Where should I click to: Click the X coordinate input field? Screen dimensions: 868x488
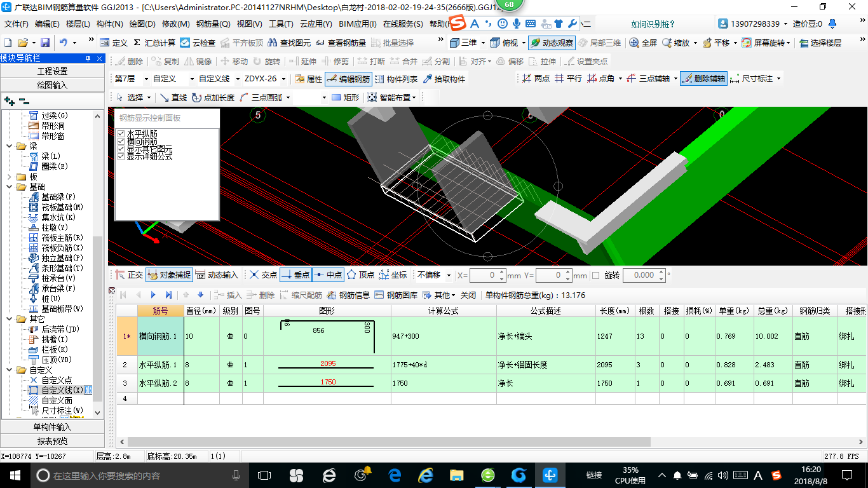(488, 275)
